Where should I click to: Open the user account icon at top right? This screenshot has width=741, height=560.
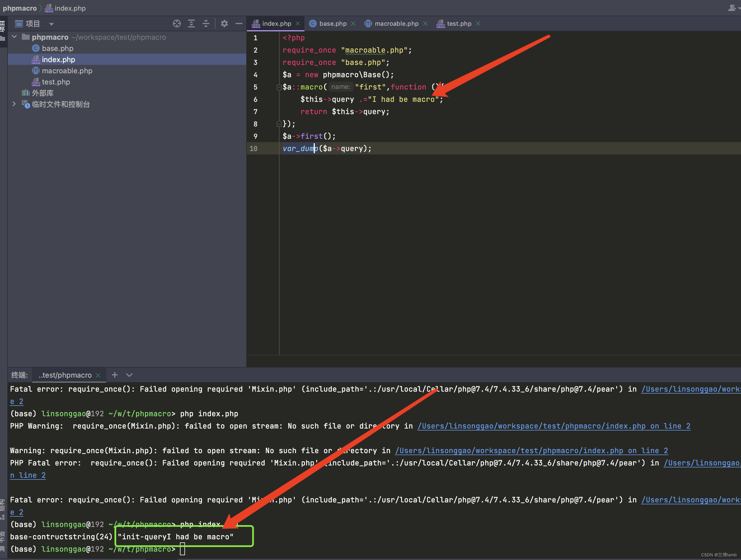731,8
